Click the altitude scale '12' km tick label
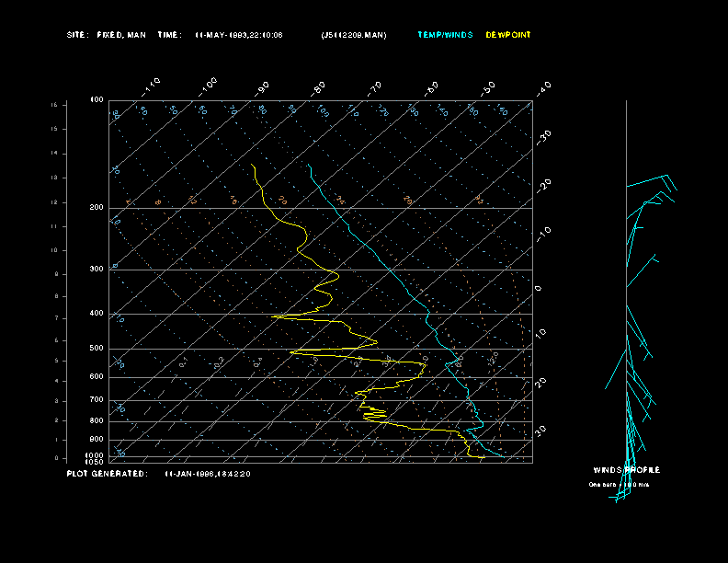The width and height of the screenshot is (728, 563). pyautogui.click(x=54, y=202)
